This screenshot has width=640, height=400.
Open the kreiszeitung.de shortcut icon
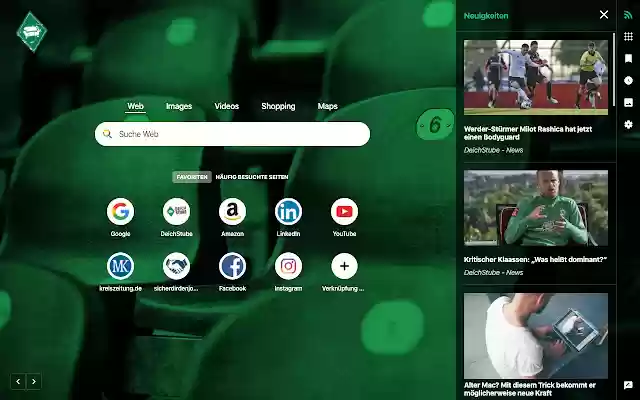120,266
